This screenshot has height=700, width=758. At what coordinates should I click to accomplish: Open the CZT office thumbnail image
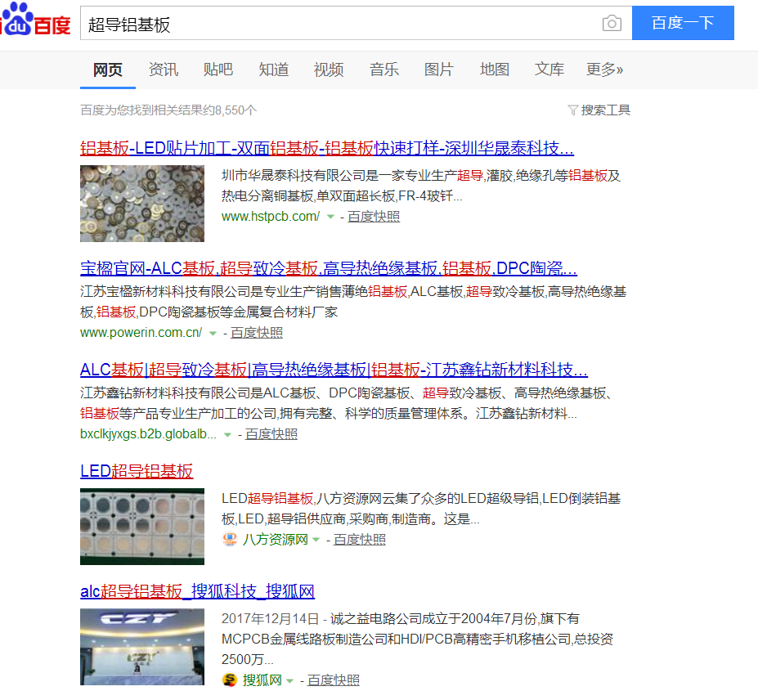tap(142, 646)
